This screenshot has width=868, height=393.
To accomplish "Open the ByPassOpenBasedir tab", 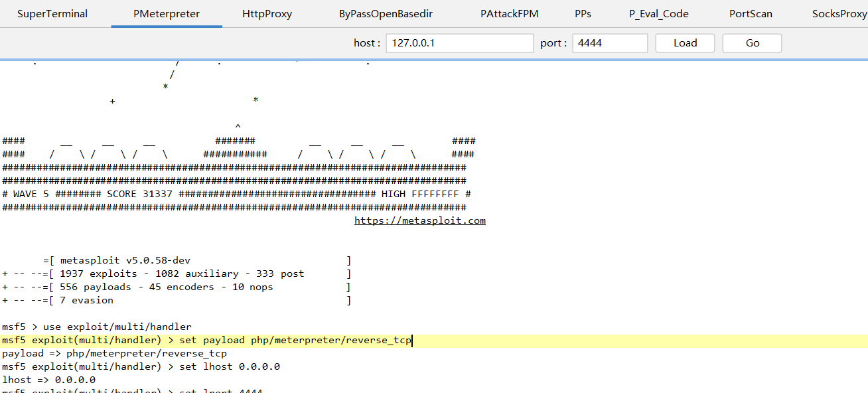I will point(386,13).
